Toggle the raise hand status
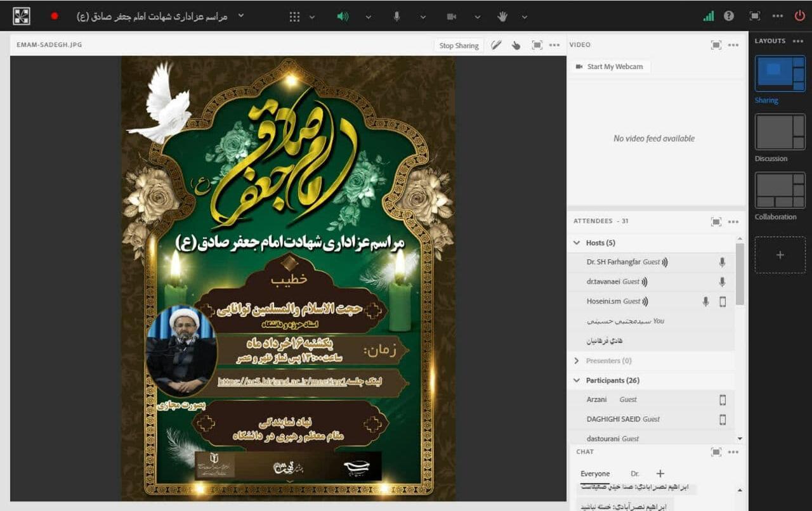This screenshot has height=511, width=812. coord(502,16)
